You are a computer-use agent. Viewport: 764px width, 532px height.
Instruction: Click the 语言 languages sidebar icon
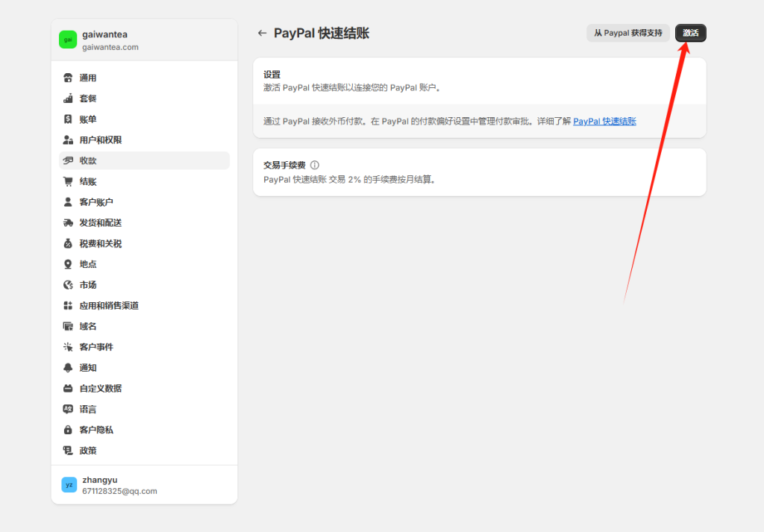[x=67, y=408]
